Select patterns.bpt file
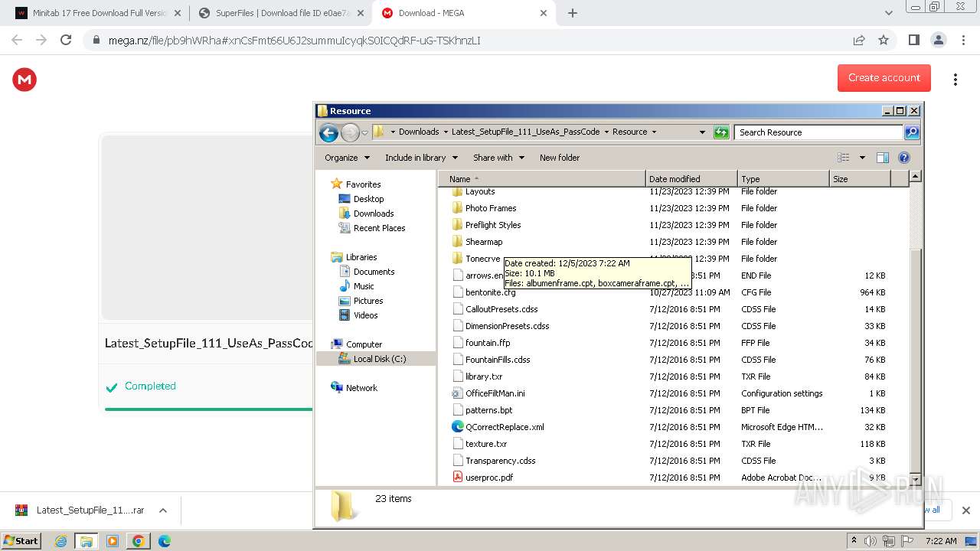This screenshot has height=551, width=980. (x=488, y=410)
